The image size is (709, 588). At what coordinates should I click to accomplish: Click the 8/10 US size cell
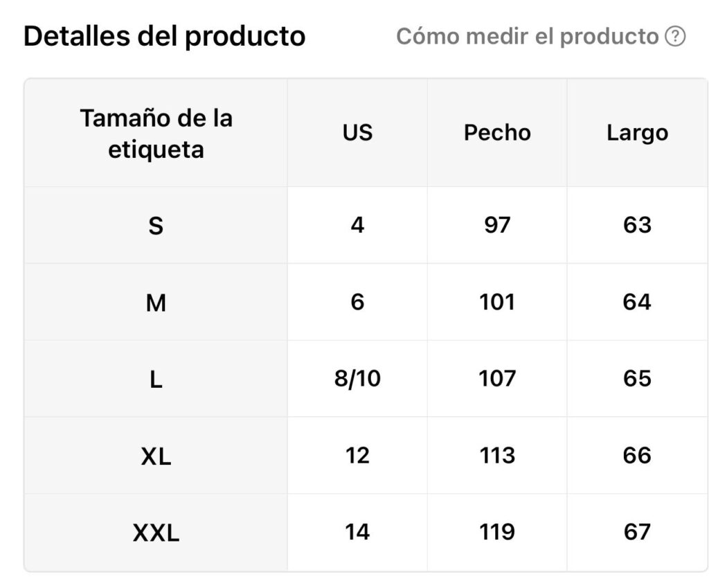point(357,379)
